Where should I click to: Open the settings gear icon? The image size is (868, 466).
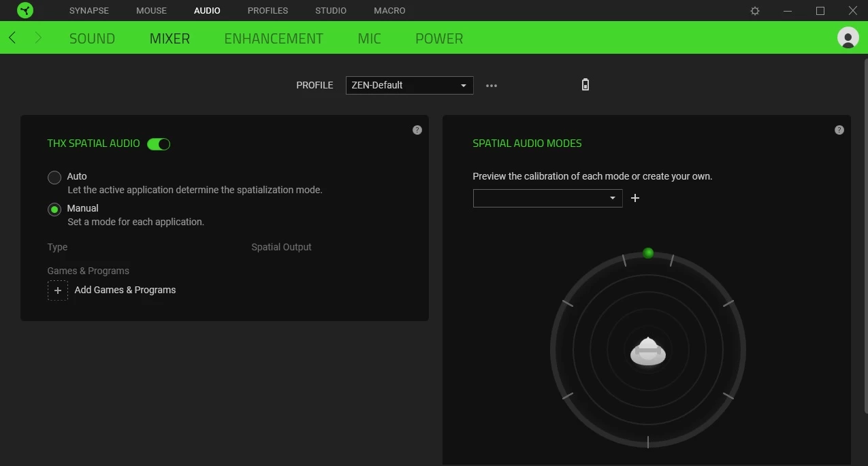pos(755,11)
